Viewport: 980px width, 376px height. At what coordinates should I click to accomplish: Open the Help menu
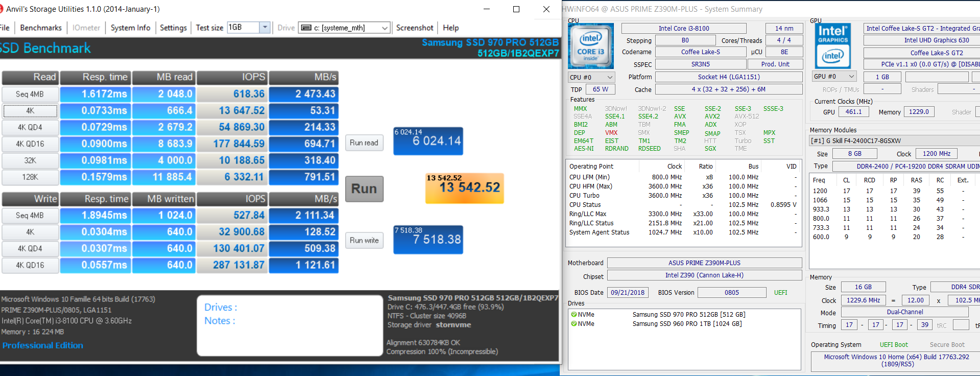point(451,28)
